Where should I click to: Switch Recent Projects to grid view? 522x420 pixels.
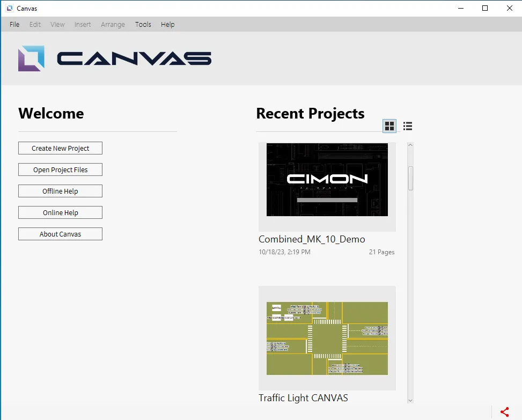tap(389, 126)
